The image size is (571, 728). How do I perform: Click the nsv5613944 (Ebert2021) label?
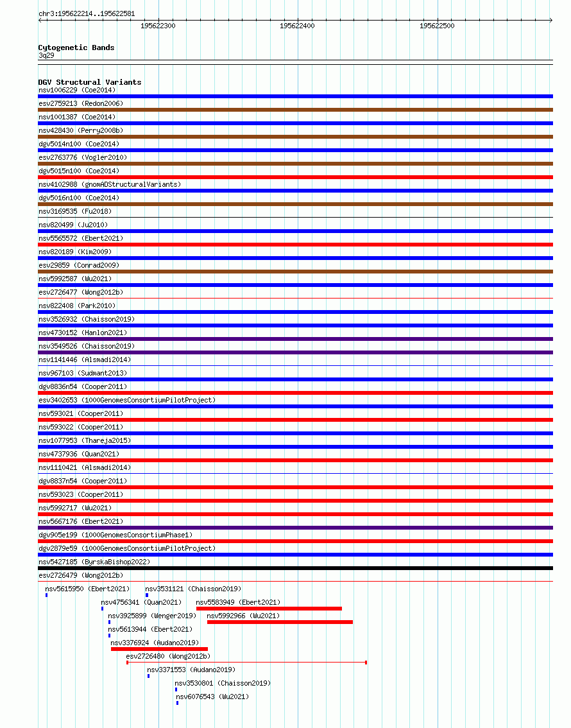coord(150,629)
